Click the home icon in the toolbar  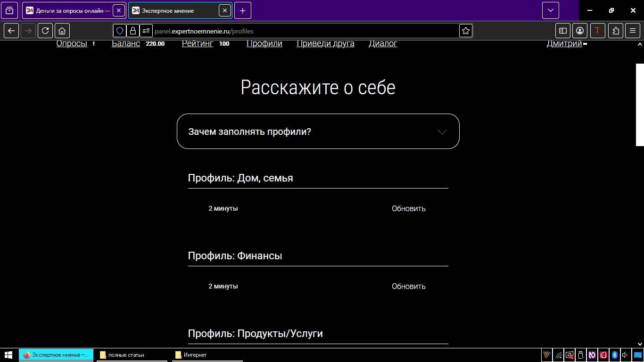tap(62, 31)
